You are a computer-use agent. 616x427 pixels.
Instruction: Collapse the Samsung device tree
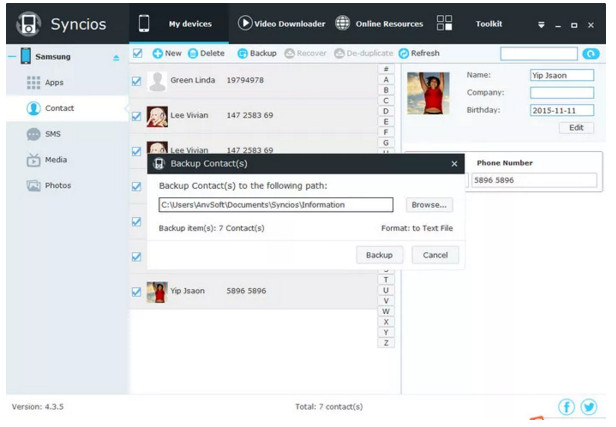(x=12, y=57)
